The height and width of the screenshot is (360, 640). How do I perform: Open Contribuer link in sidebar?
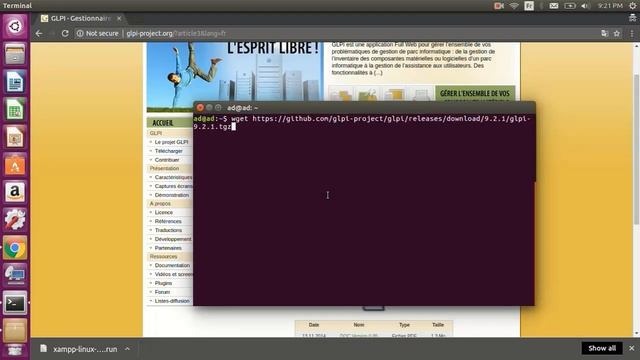pyautogui.click(x=167, y=160)
